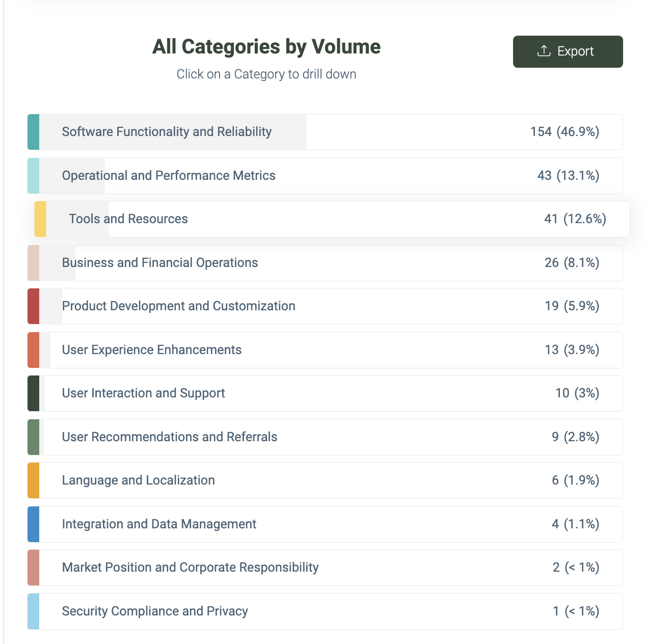The width and height of the screenshot is (645, 644).
Task: Open Security Compliance and Privacy category
Action: pyautogui.click(x=325, y=611)
